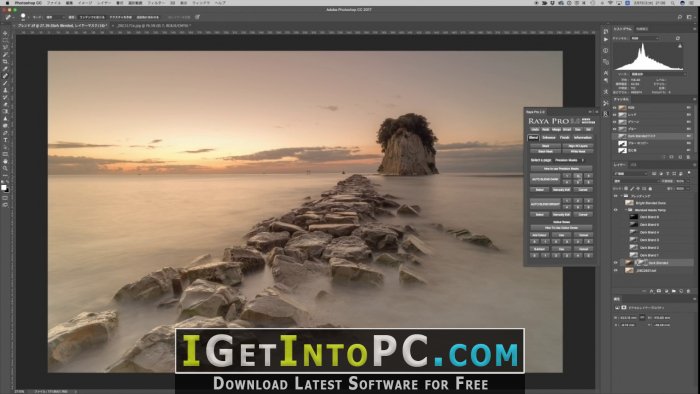Screen dimensions: 700x394
Task: Click the How to use Precision Masks button
Action: pyautogui.click(x=561, y=169)
